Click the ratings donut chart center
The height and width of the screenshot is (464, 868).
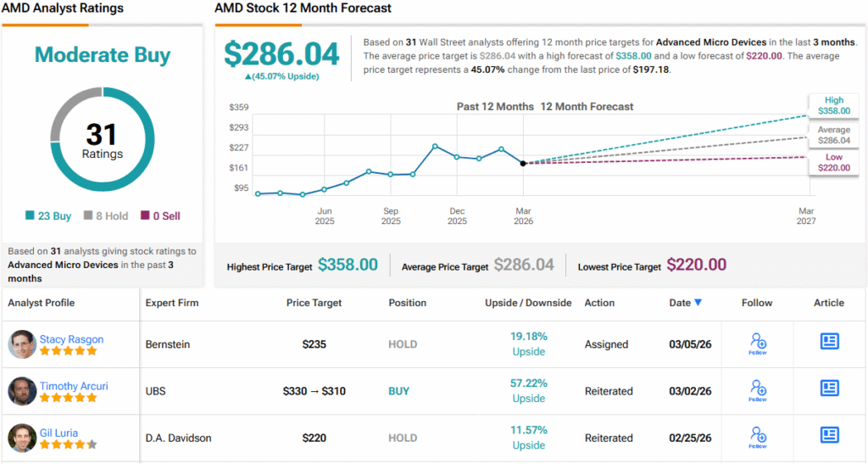[102, 140]
